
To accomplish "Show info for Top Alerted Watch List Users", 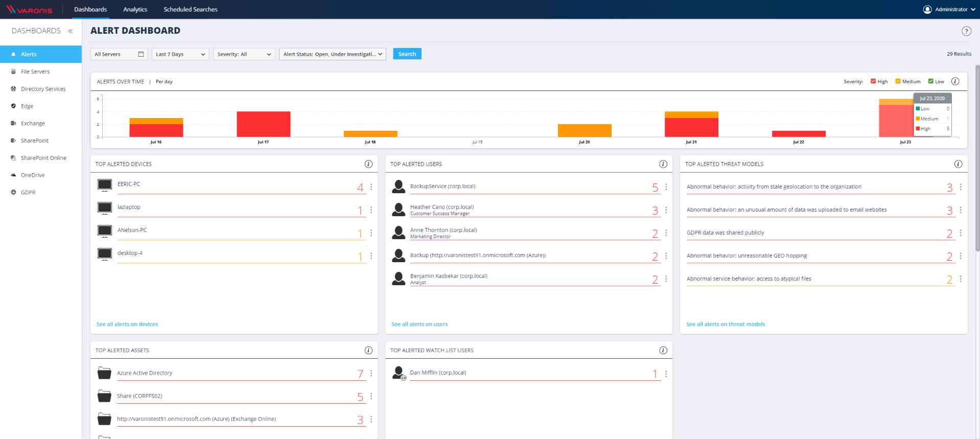I will tap(663, 350).
